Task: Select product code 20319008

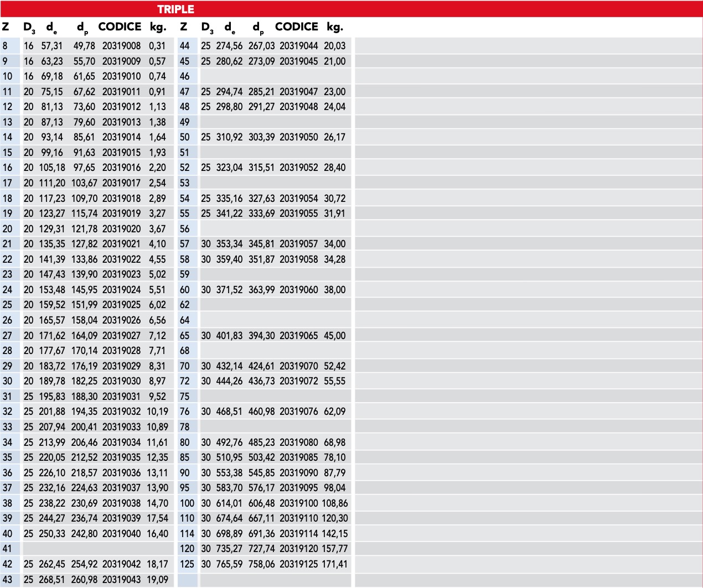Action: pyautogui.click(x=121, y=46)
